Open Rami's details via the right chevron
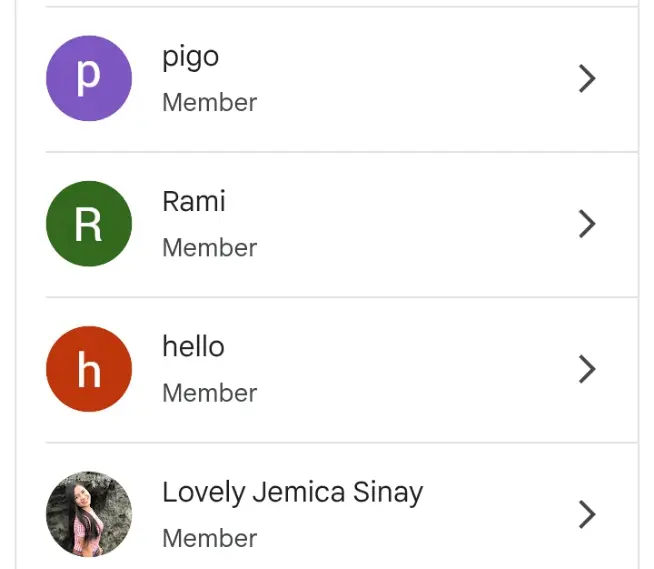654x569 pixels. click(587, 224)
